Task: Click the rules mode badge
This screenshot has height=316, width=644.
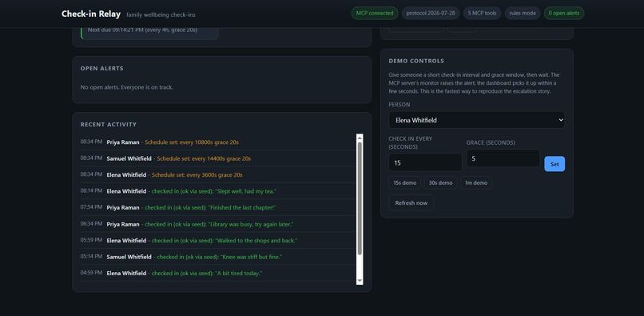Action: 523,13
